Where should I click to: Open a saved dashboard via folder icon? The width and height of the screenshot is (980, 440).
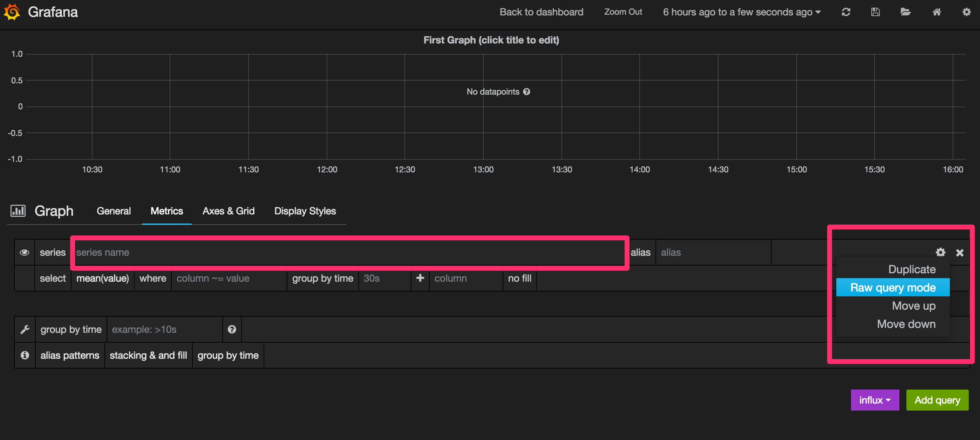pos(906,12)
